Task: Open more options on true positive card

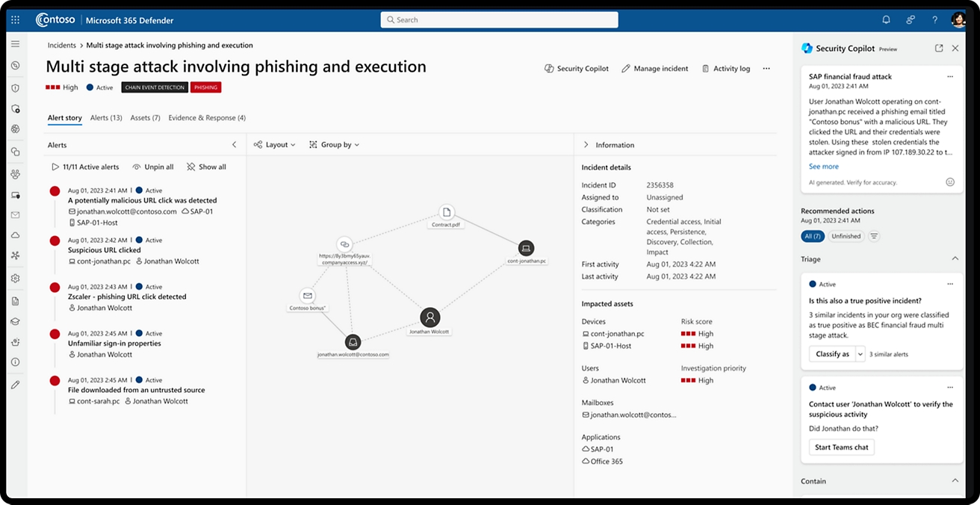Action: click(x=950, y=284)
